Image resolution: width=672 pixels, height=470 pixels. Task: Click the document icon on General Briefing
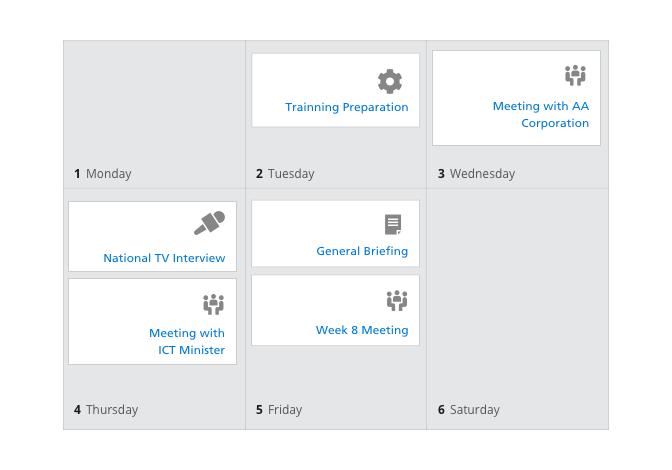[393, 225]
